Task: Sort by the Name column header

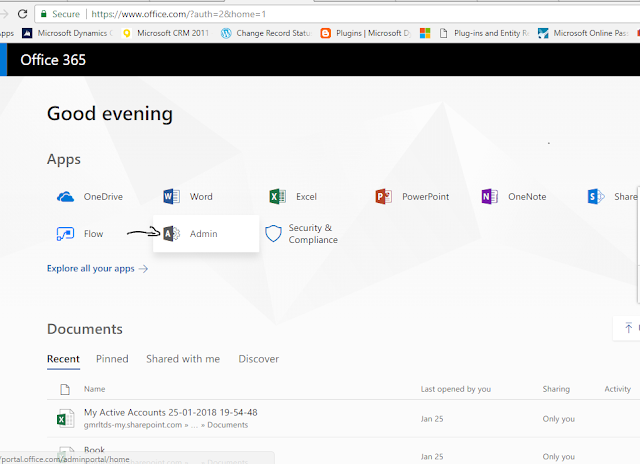Action: point(95,389)
